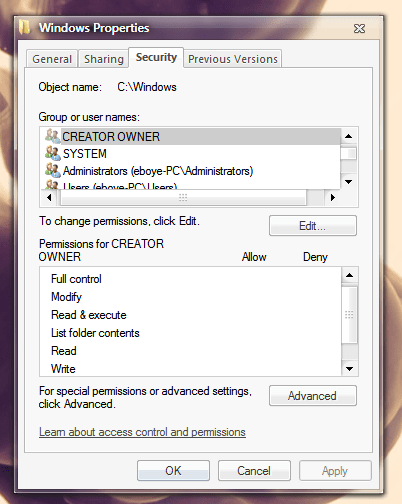This screenshot has width=402, height=504.
Task: Open the Sharing tab
Action: 104,59
